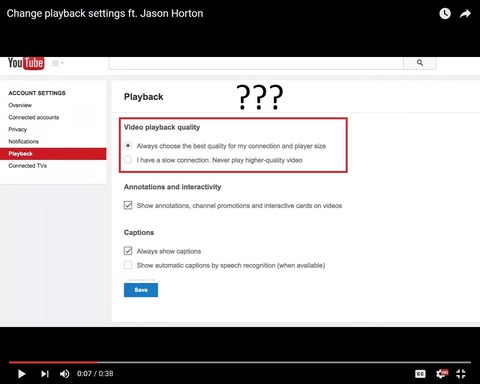Click the 'Captions' heading
This screenshot has width=480, height=384.
pos(139,232)
